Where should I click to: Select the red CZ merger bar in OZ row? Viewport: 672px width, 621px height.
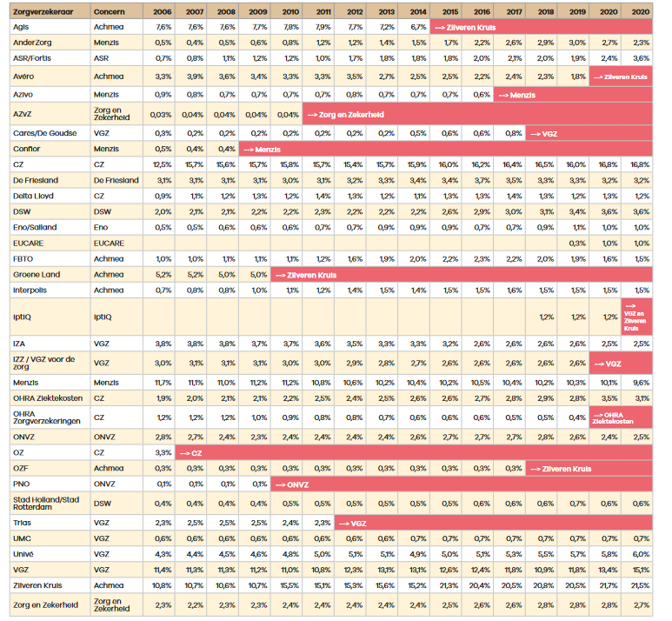pos(413,453)
